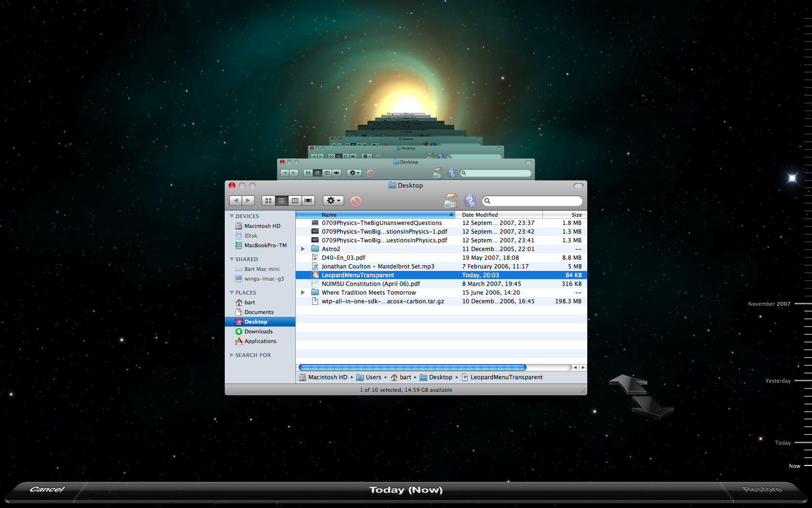The height and width of the screenshot is (508, 812).
Task: Expand Where Tradition Meets Tomorrow folder triangle
Action: pos(303,293)
